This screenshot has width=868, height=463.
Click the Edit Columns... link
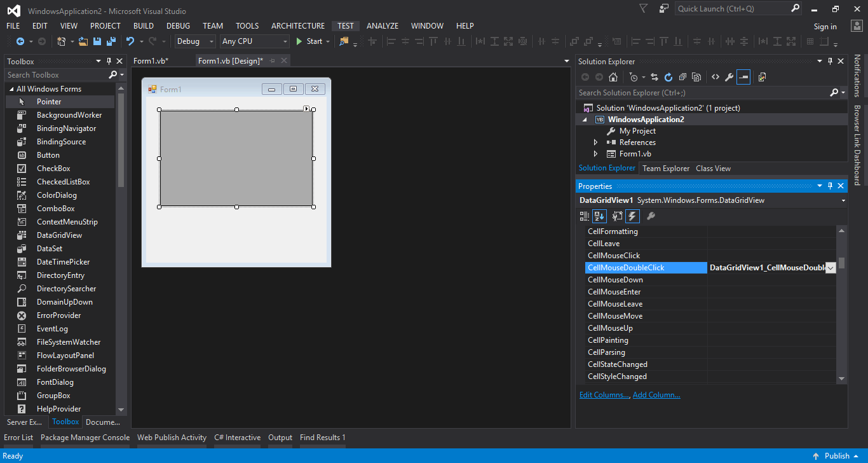coord(604,395)
